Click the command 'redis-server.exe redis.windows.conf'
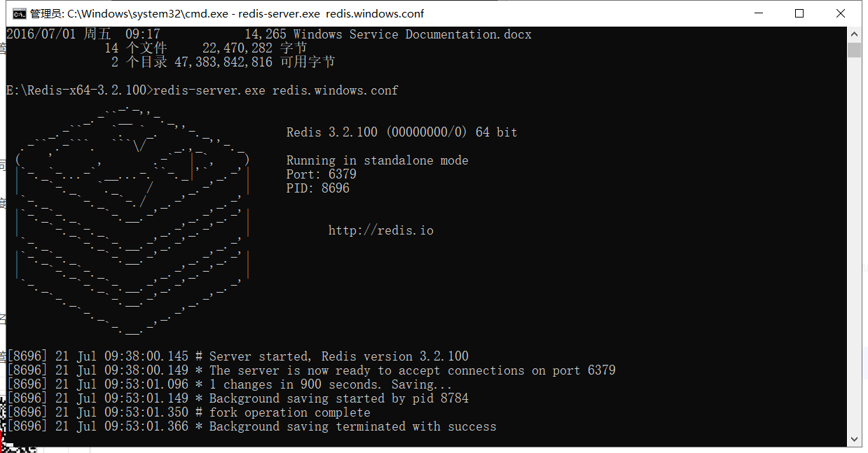868x453 pixels. click(x=276, y=90)
